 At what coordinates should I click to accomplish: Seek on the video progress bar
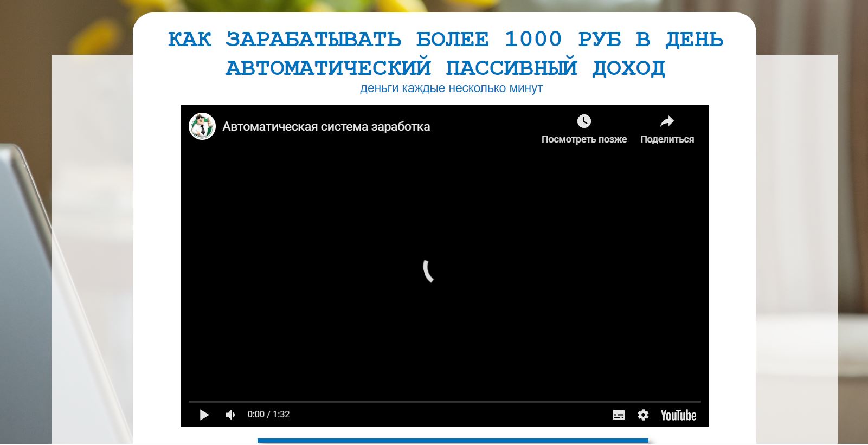tap(445, 402)
